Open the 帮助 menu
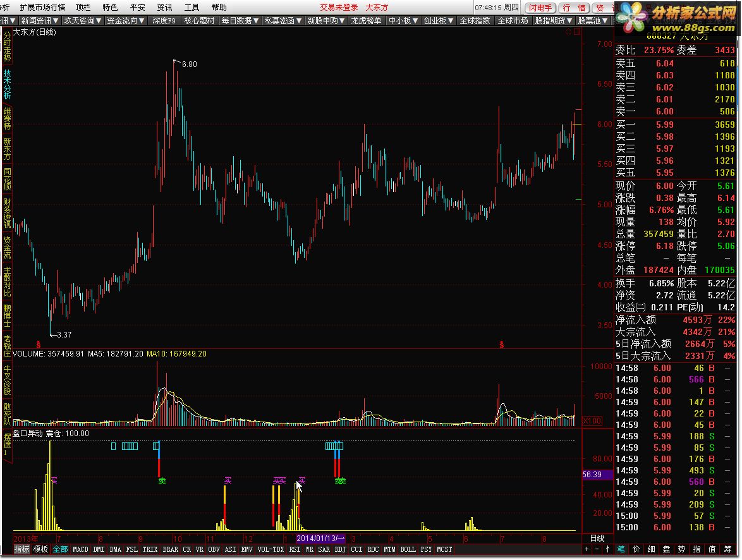This screenshot has height=560, width=742. (x=219, y=7)
